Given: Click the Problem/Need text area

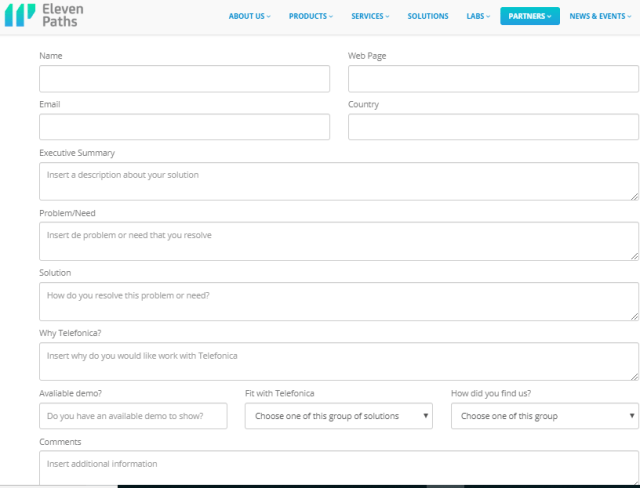Looking at the screenshot, I should pyautogui.click(x=338, y=241).
